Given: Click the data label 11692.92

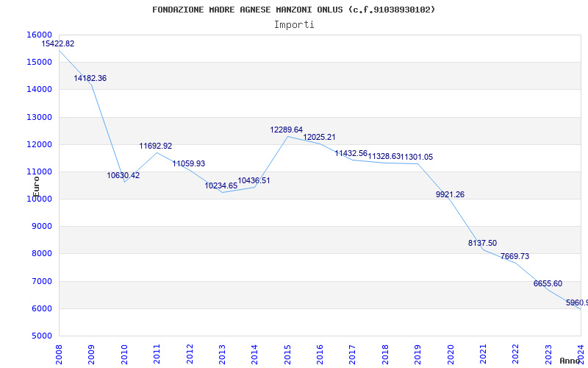Looking at the screenshot, I should coord(156,146).
